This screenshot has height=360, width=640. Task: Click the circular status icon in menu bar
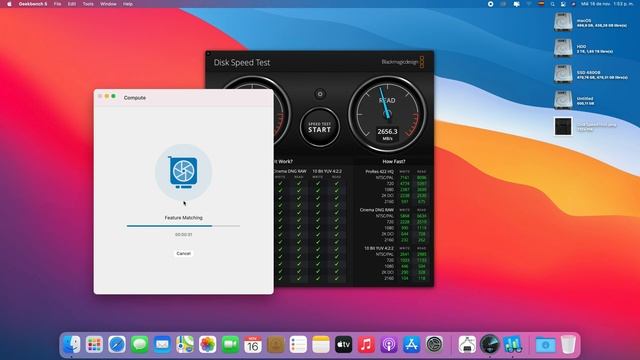click(491, 4)
